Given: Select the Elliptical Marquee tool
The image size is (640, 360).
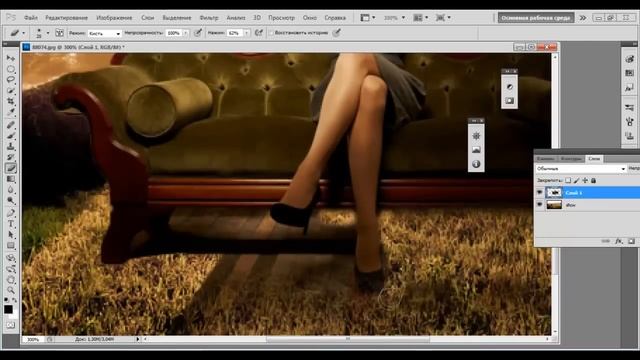Looking at the screenshot, I should coord(11,69).
